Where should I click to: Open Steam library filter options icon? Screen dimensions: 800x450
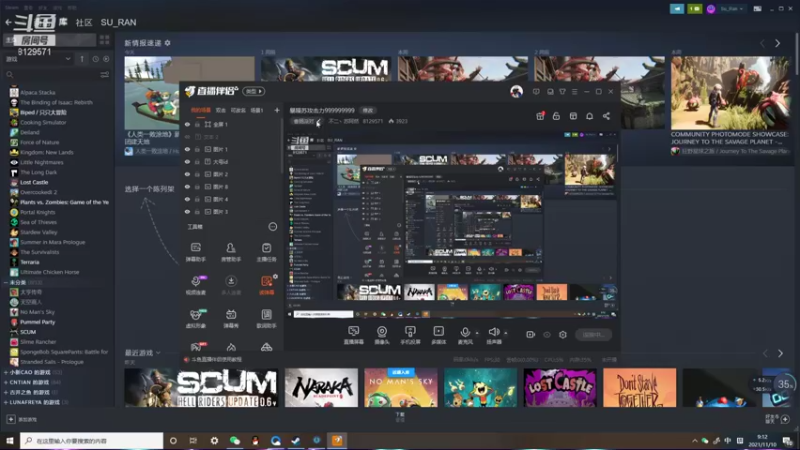pos(105,74)
